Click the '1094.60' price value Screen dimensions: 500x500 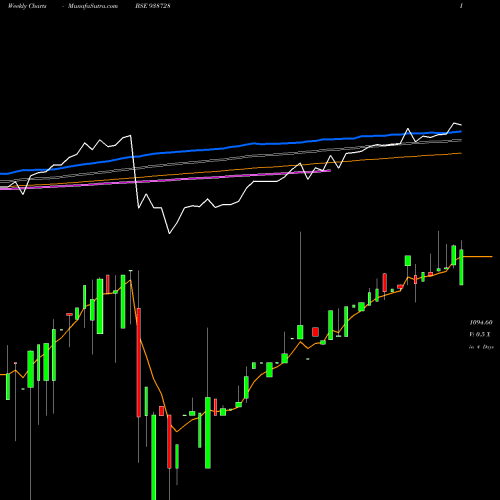tap(481, 322)
